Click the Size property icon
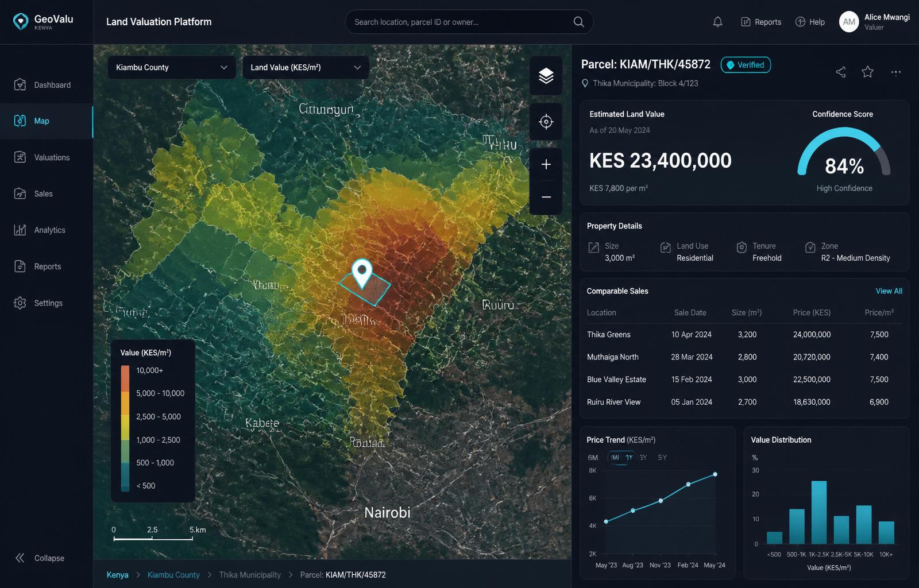 pos(594,247)
